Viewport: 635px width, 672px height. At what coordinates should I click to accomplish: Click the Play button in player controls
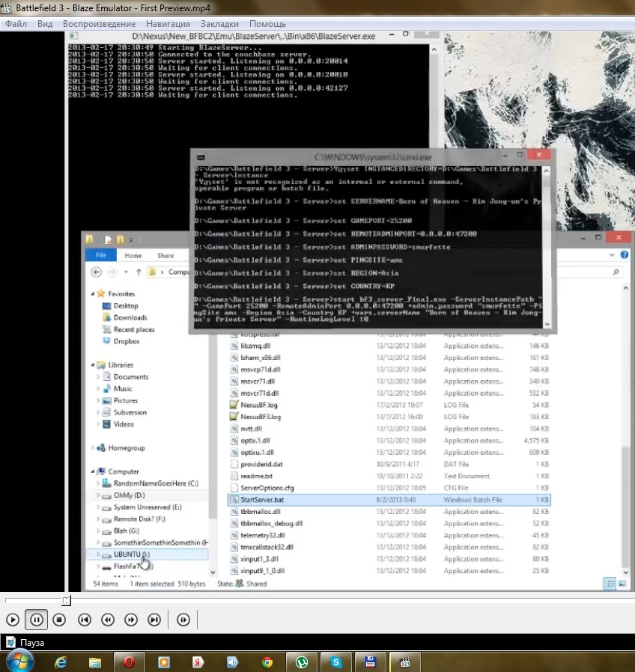pyautogui.click(x=13, y=620)
